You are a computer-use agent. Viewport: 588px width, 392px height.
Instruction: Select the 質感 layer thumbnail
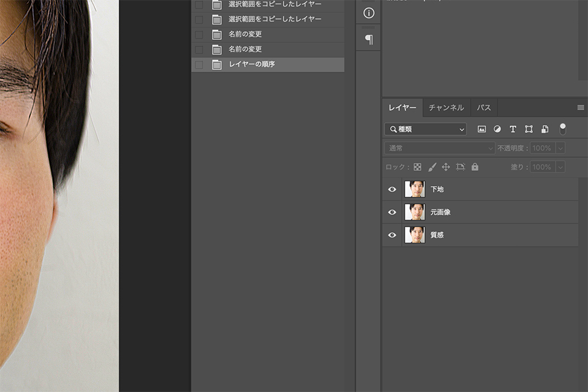(415, 235)
